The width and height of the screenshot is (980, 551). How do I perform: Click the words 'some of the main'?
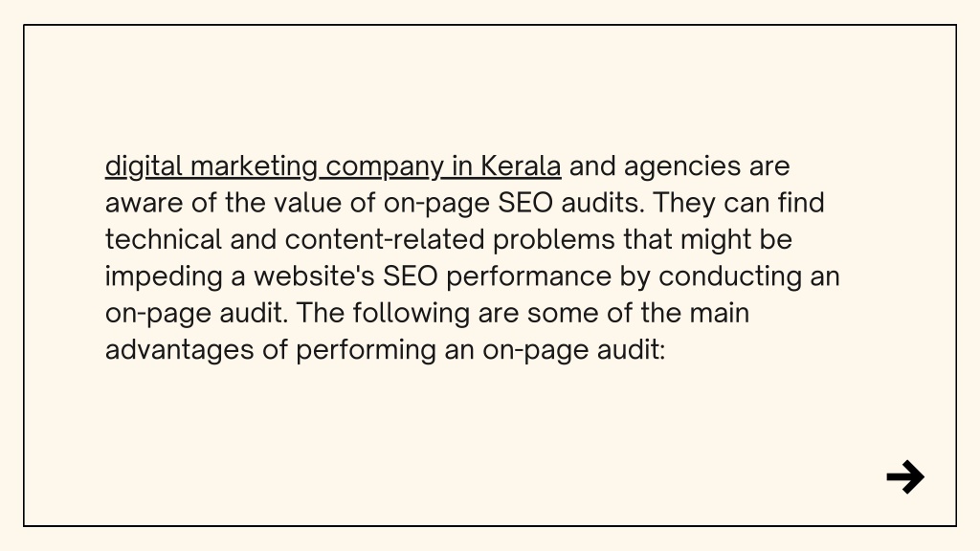coord(638,313)
